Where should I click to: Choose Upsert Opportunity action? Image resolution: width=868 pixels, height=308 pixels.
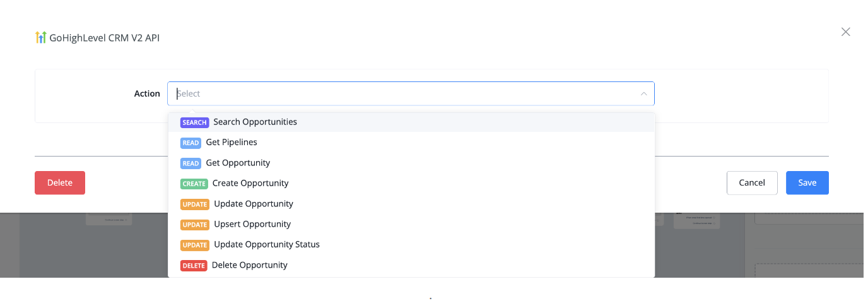411,224
